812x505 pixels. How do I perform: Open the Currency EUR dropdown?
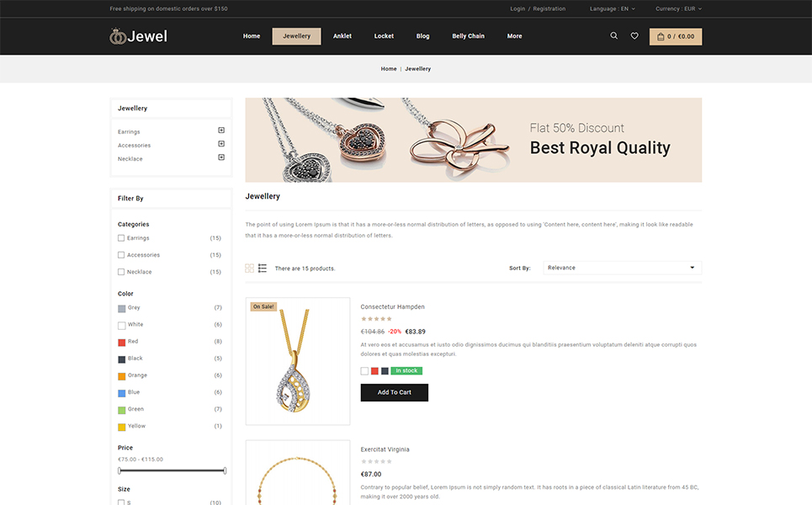[678, 8]
